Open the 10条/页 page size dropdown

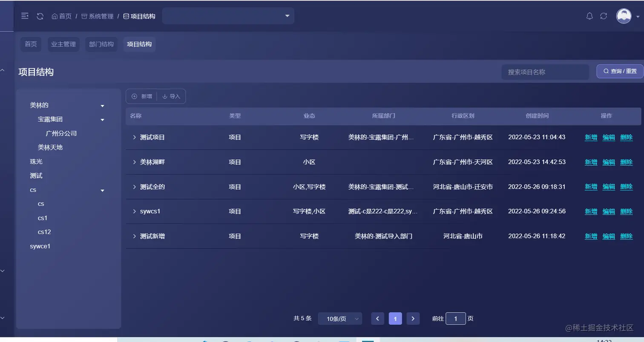click(339, 318)
